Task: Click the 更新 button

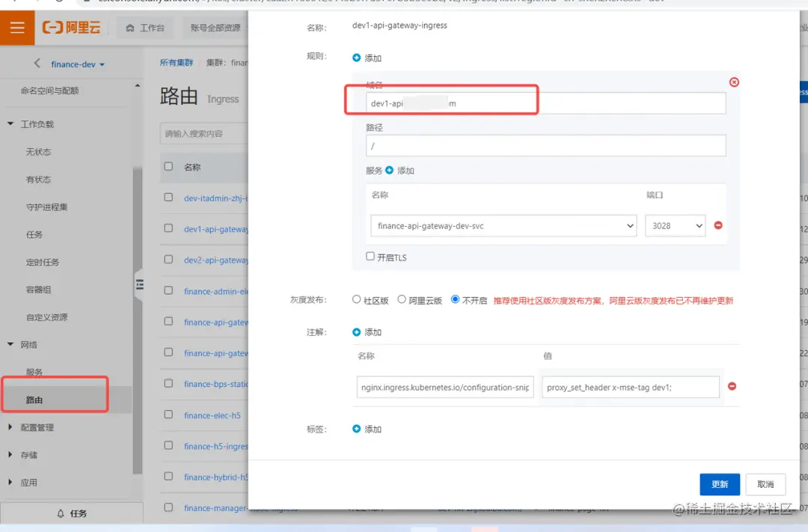Action: tap(720, 484)
